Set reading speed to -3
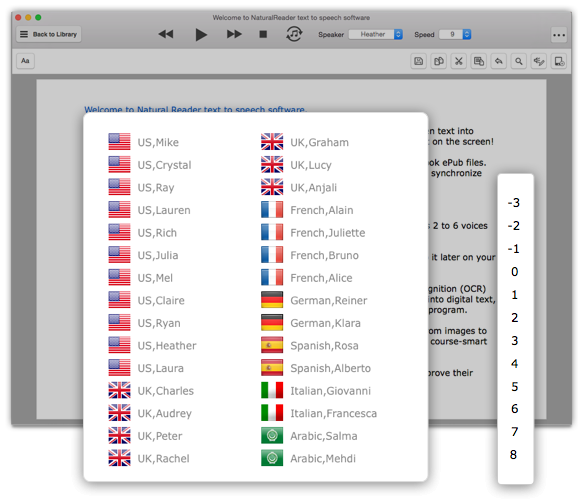The height and width of the screenshot is (499, 578). (x=515, y=202)
